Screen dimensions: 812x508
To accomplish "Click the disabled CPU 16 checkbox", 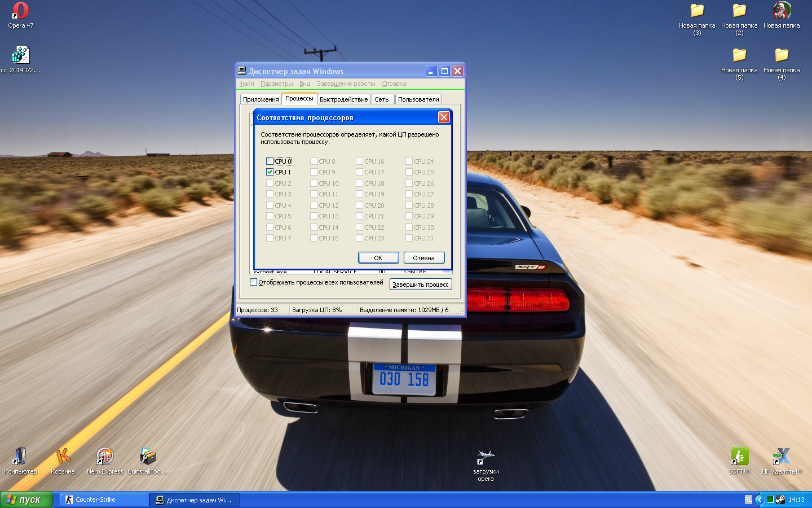I will pos(359,161).
